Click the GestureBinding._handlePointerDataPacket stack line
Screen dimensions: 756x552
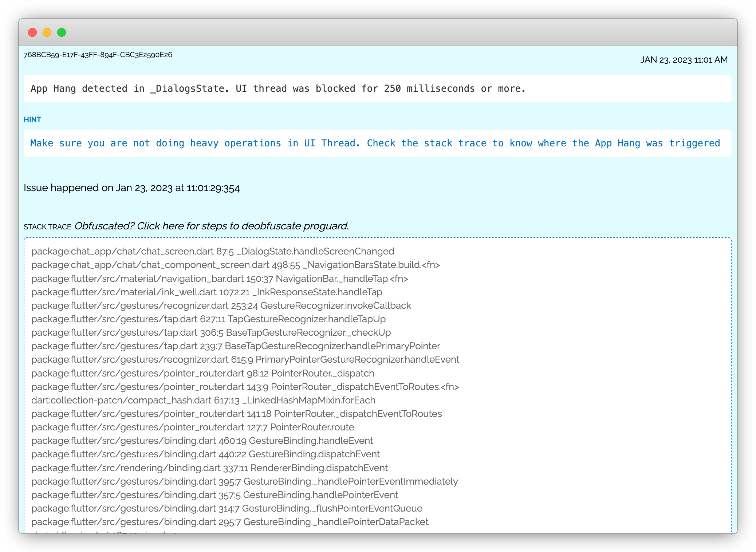[230, 522]
